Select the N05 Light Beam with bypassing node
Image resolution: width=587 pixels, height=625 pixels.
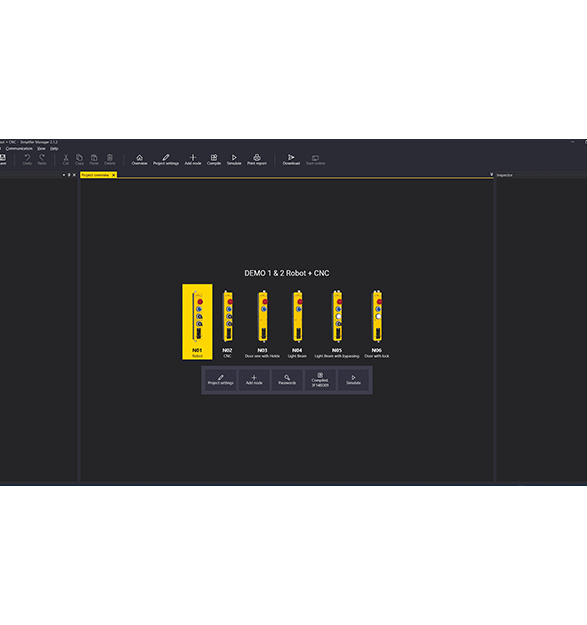(x=337, y=324)
